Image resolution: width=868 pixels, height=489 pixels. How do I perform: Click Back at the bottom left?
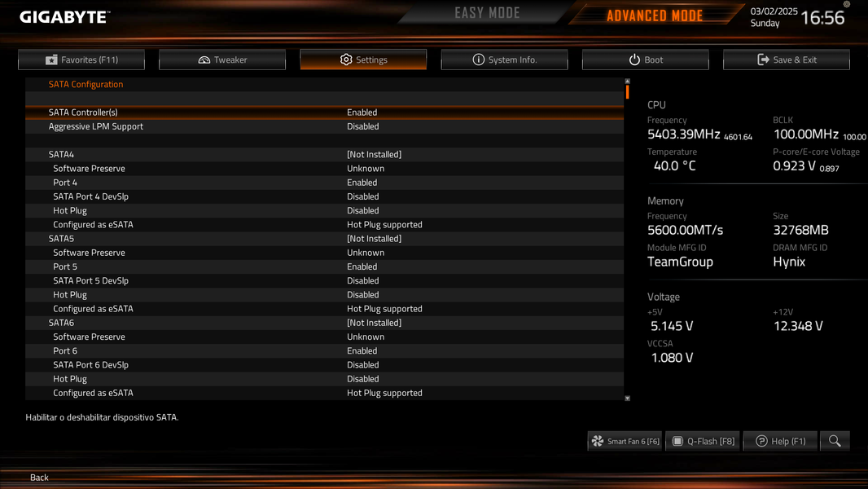point(39,478)
